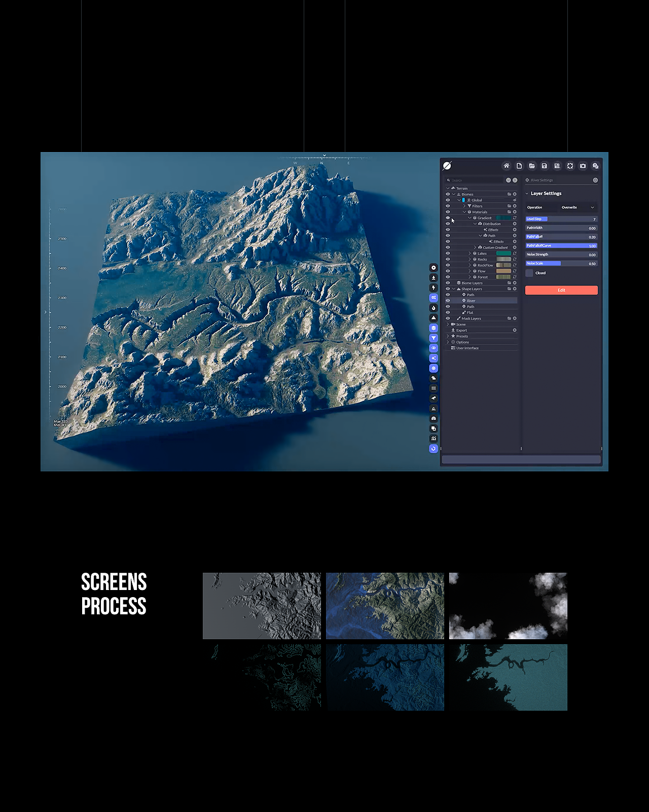Image resolution: width=649 pixels, height=812 pixels.
Task: Click the download icon in vertical toolbar
Action: pos(434,278)
